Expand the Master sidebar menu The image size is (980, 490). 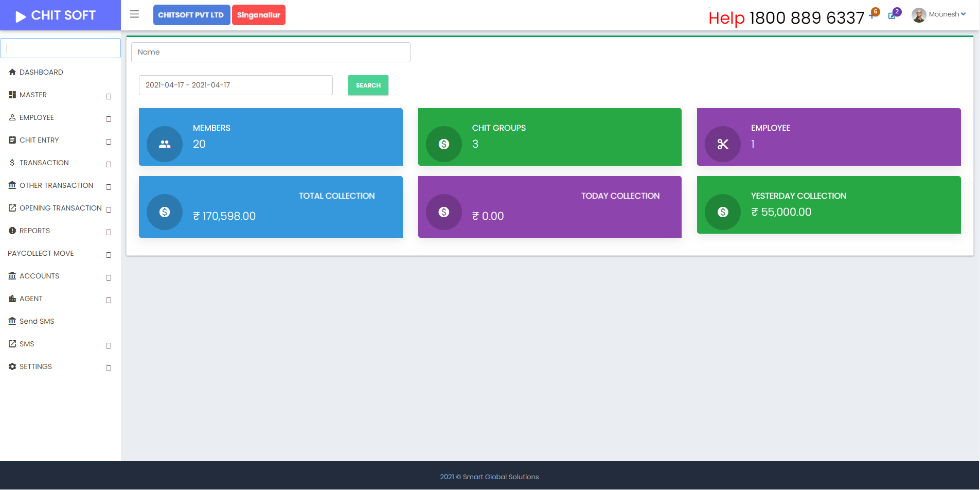click(x=33, y=95)
